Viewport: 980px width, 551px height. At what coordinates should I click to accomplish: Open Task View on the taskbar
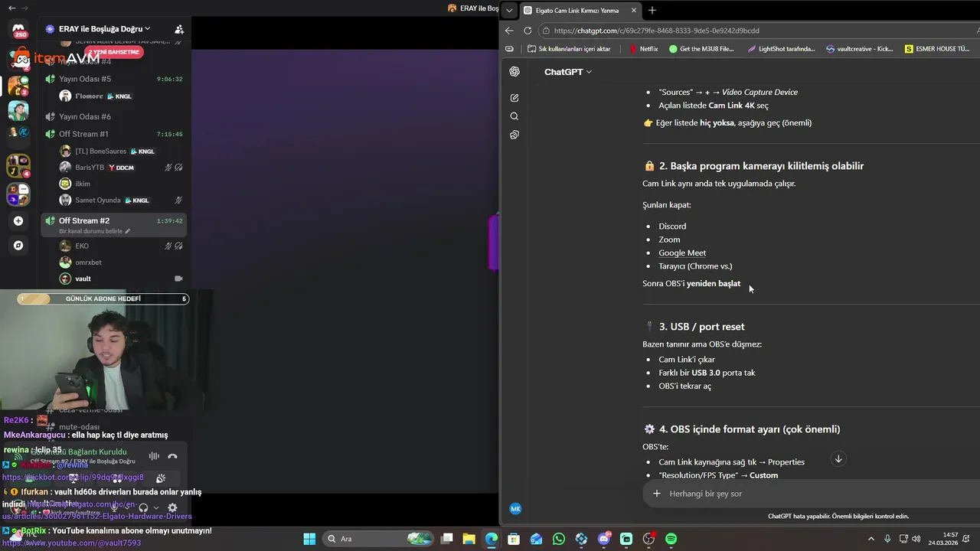[x=447, y=539]
